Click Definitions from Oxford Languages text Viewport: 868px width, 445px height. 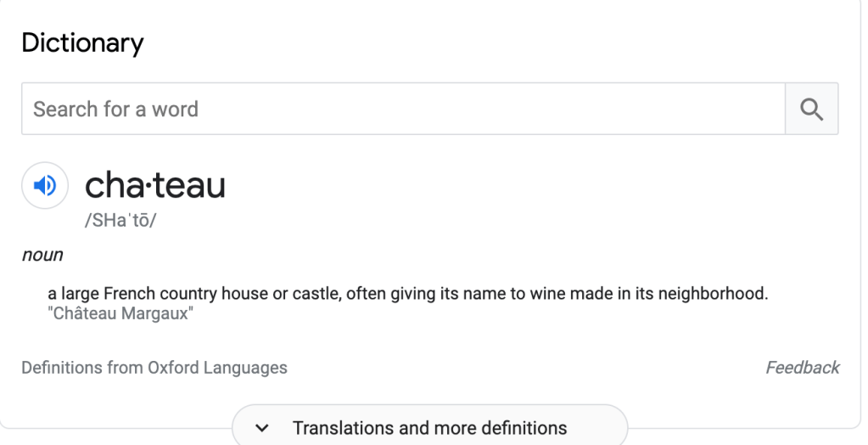tap(154, 368)
